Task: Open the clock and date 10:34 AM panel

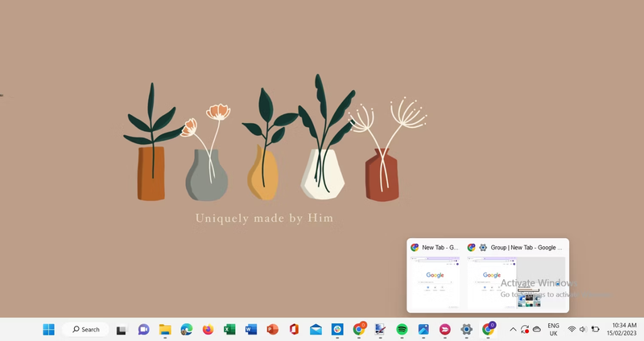Action: click(621, 329)
